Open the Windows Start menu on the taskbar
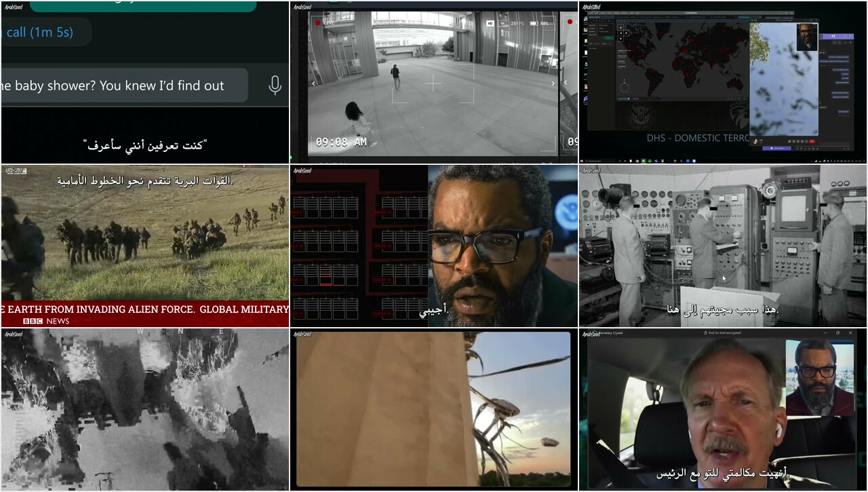This screenshot has height=492, width=868. coord(582,161)
